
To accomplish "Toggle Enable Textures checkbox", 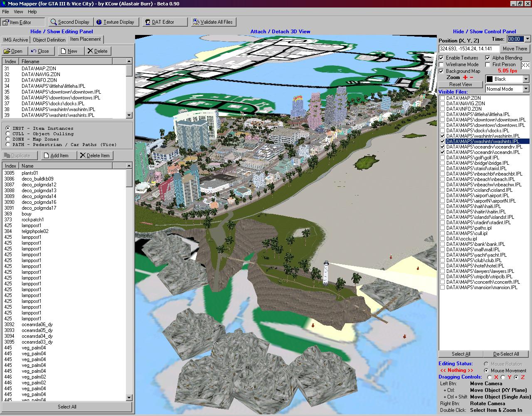I will click(x=441, y=58).
